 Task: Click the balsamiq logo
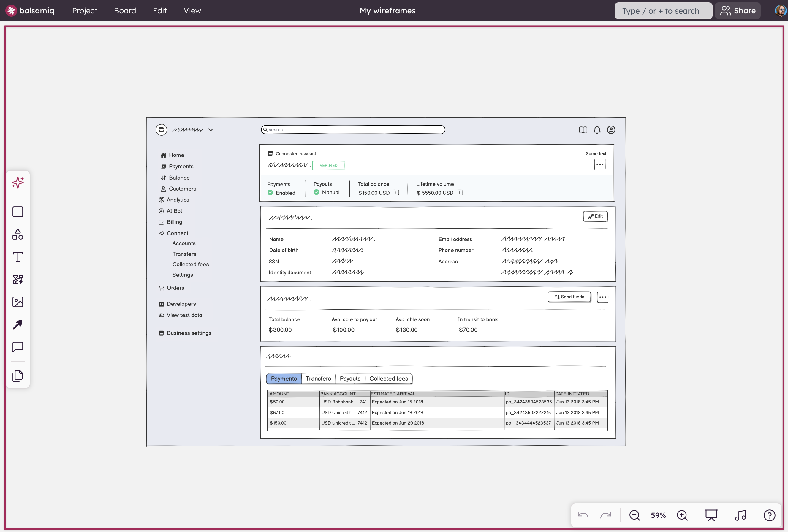click(x=30, y=10)
